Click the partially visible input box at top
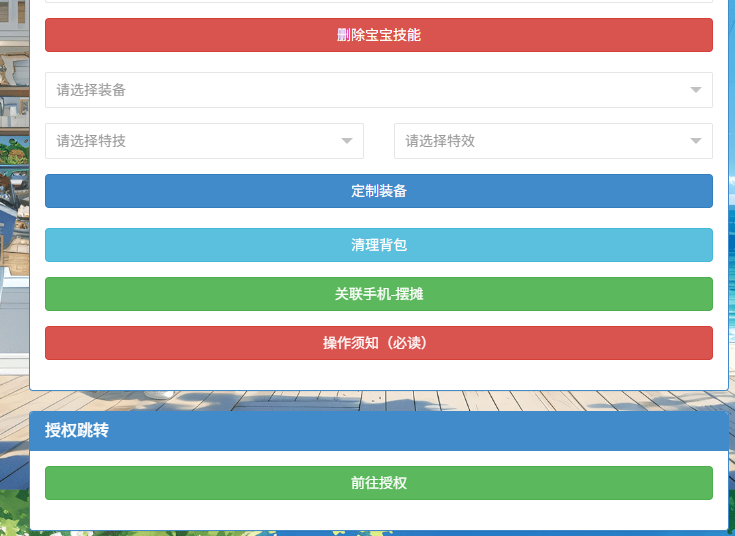The width and height of the screenshot is (735, 536). (378, 1)
